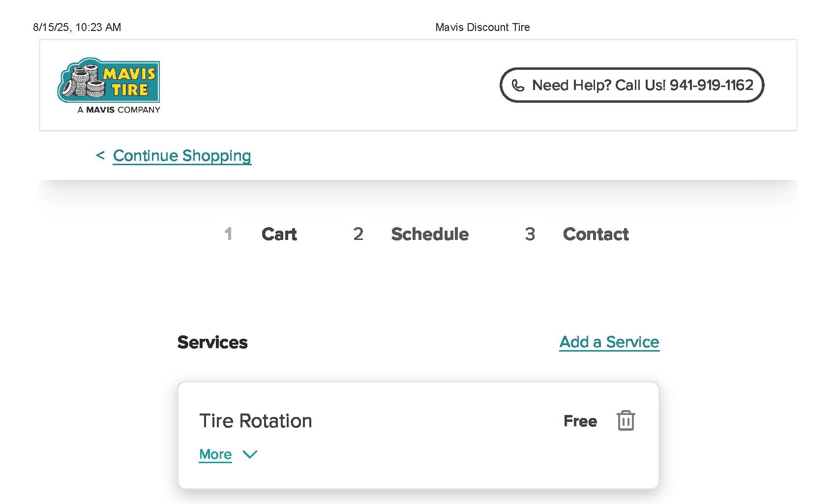836x504 pixels.
Task: Go to the Contact step
Action: coord(596,234)
